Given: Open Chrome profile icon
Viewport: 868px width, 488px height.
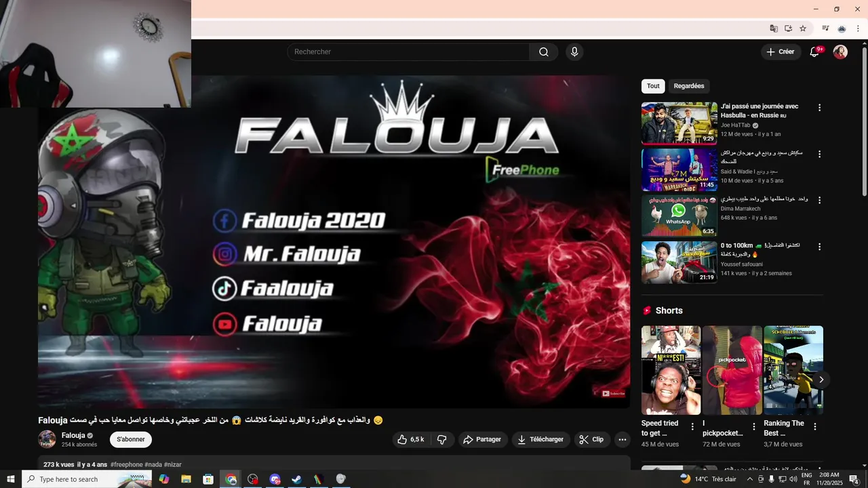Looking at the screenshot, I should (842, 28).
